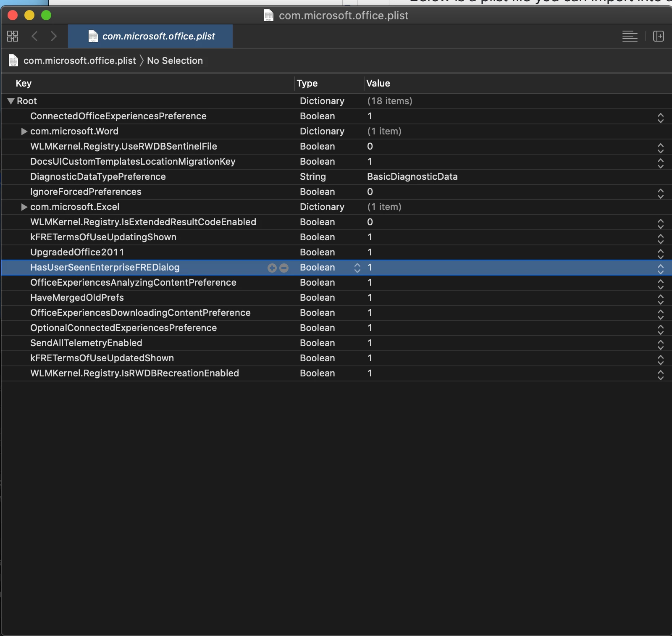Select the DiagnosticDataTypePreference key
672x636 pixels.
pyautogui.click(x=98, y=177)
